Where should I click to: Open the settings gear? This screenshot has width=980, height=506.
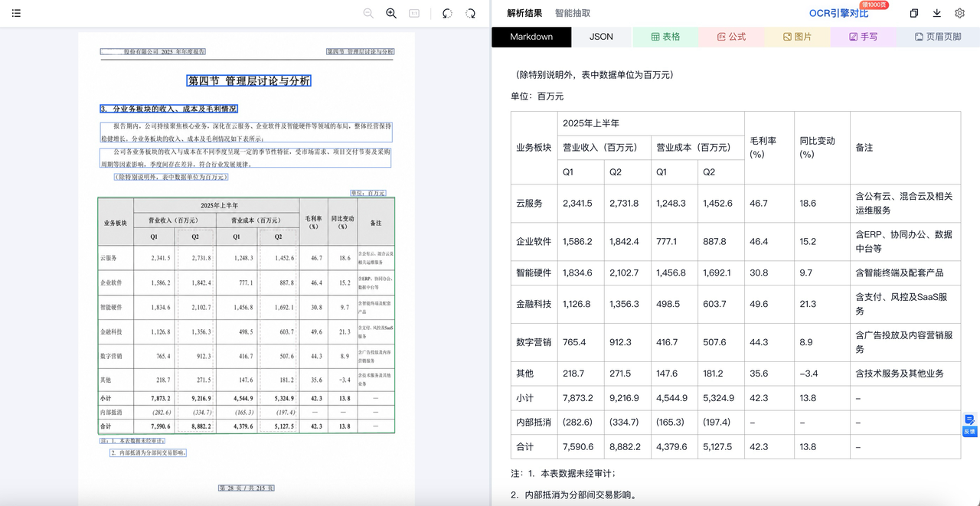click(959, 13)
